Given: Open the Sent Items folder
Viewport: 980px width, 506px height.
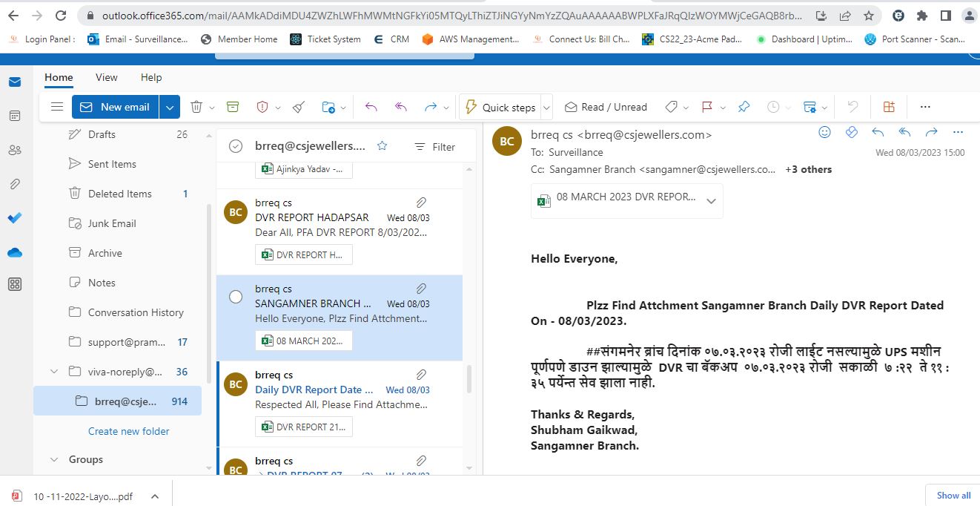Looking at the screenshot, I should click(x=118, y=164).
